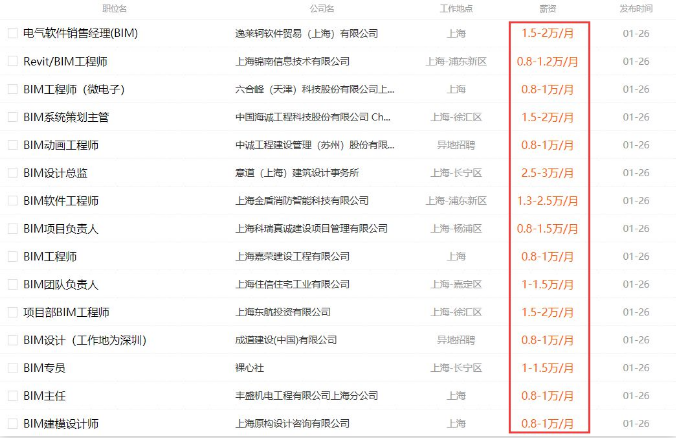The width and height of the screenshot is (676, 438).
Task: Click 01-26 date in BIM建模设计师 row
Action: tap(636, 423)
